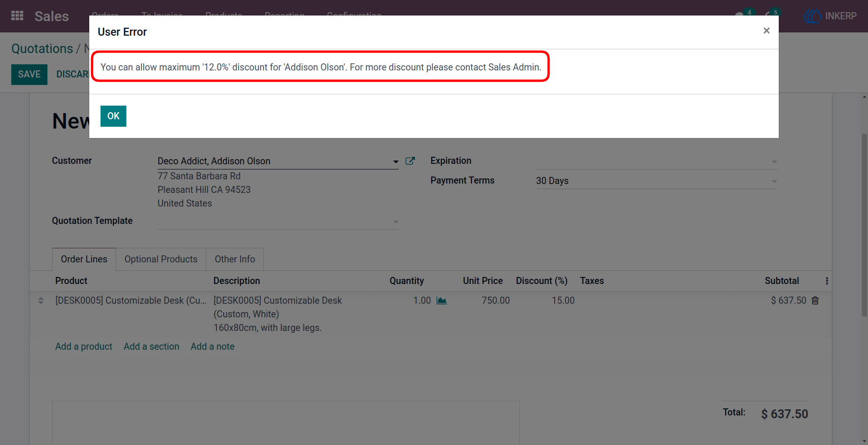Click Add a section link

click(151, 346)
